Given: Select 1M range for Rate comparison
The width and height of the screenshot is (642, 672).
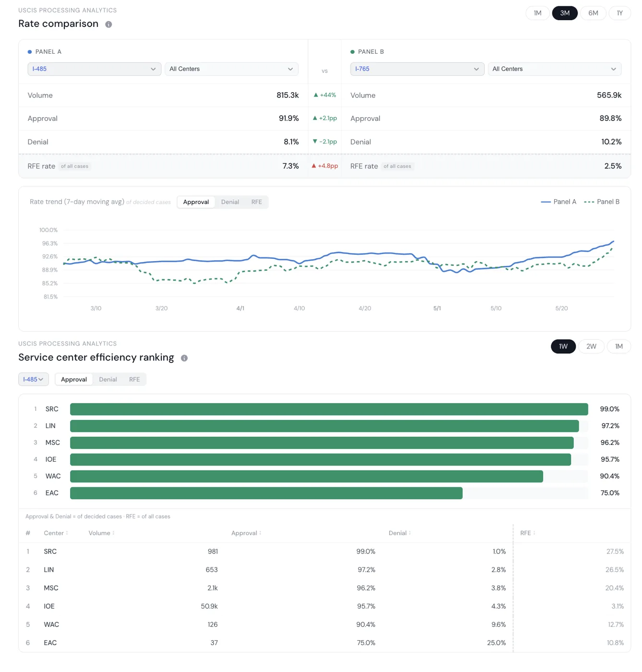Looking at the screenshot, I should 537,13.
